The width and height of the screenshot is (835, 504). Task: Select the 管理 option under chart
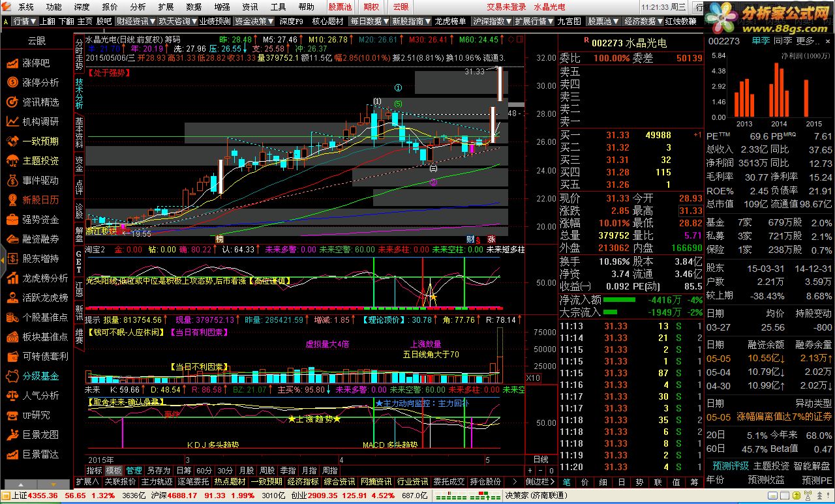coord(134,470)
